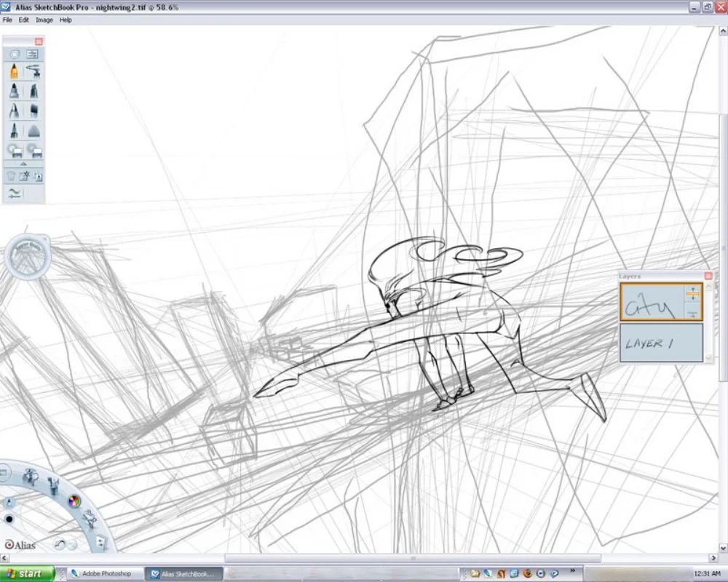Click the current brush indicator in lagoon

pos(9,502)
